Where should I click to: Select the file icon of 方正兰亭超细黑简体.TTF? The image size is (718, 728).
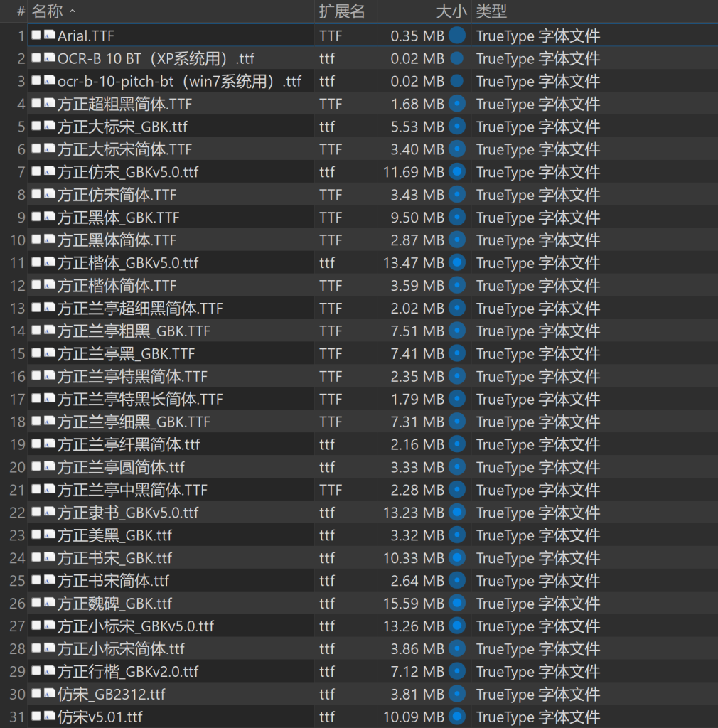click(50, 307)
